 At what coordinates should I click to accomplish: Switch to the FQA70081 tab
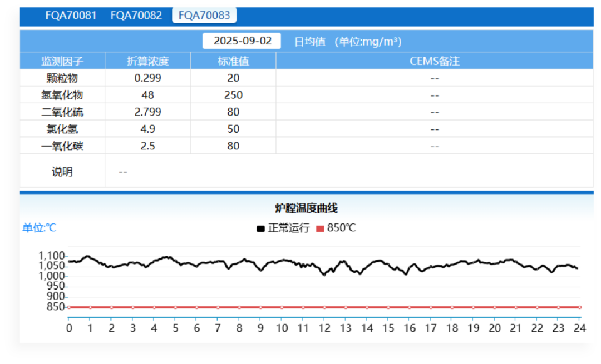(71, 15)
